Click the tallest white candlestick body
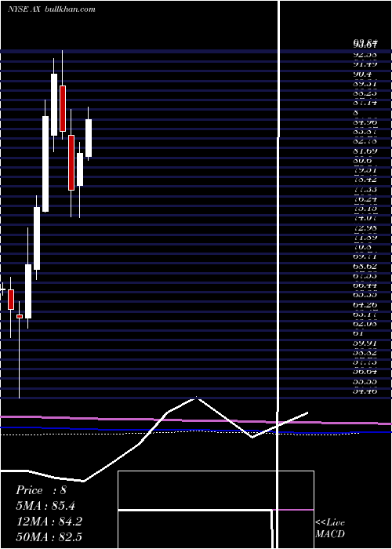The height and width of the screenshot is (549, 392). click(45, 164)
